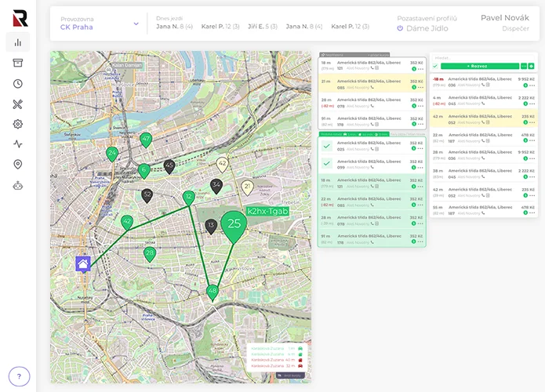Select driver Karel P. 12 (3)

click(222, 26)
